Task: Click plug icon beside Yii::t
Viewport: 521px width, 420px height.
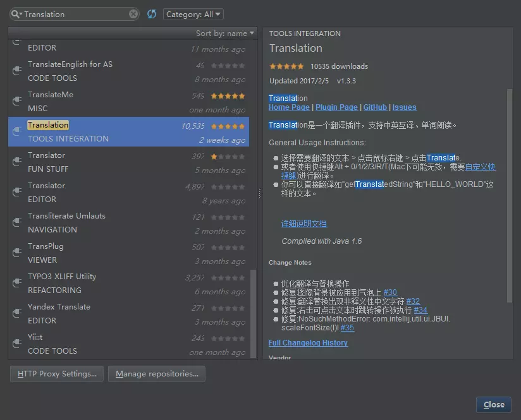Action: 17,344
